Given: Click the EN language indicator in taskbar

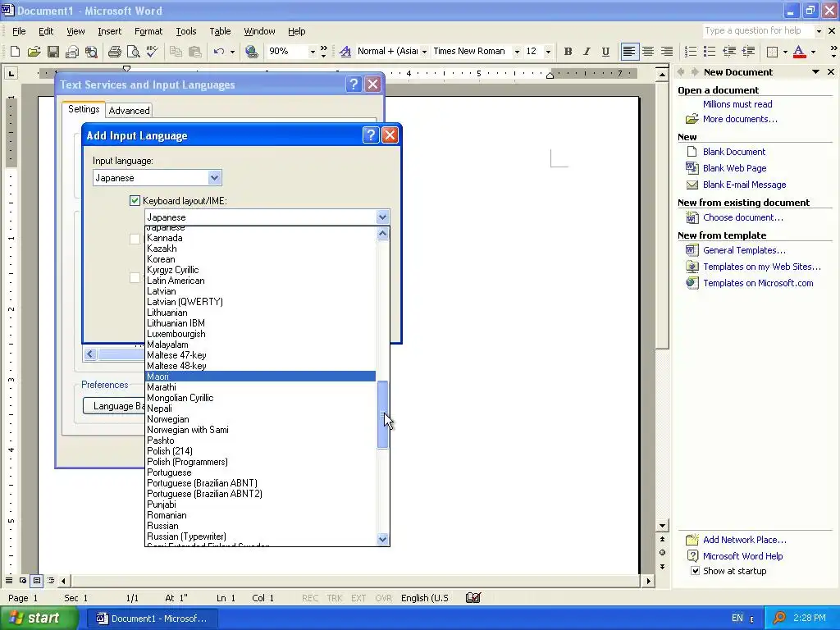Looking at the screenshot, I should [737, 618].
